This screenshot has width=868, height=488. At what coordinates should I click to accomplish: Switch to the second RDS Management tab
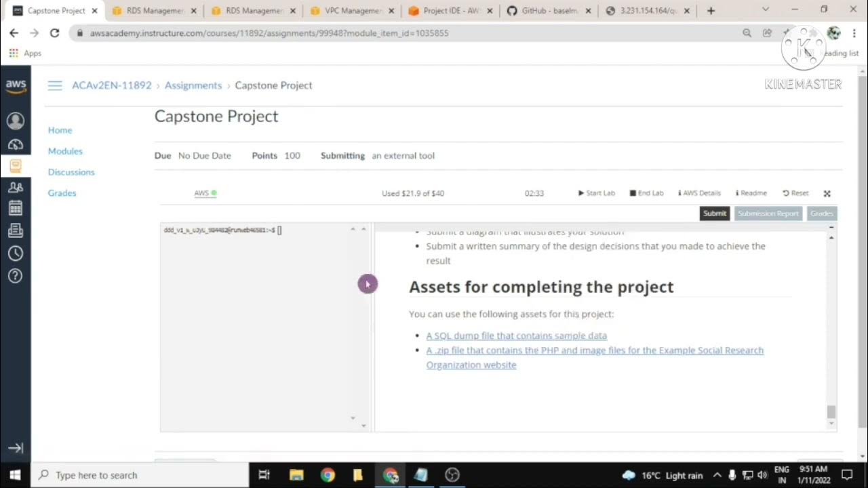click(x=252, y=11)
